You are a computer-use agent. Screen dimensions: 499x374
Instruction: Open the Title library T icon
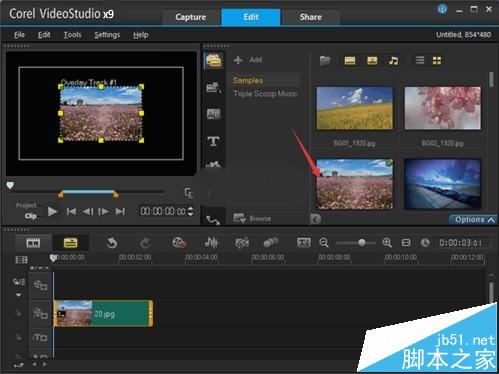click(x=213, y=141)
